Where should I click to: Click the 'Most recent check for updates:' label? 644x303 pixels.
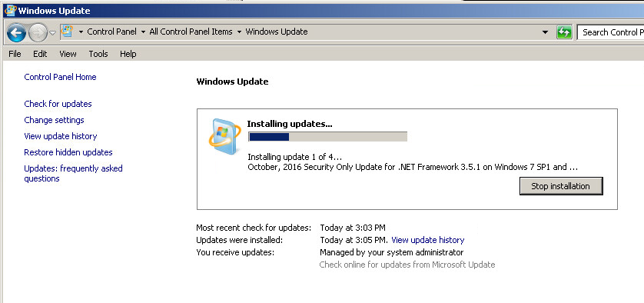coord(254,228)
